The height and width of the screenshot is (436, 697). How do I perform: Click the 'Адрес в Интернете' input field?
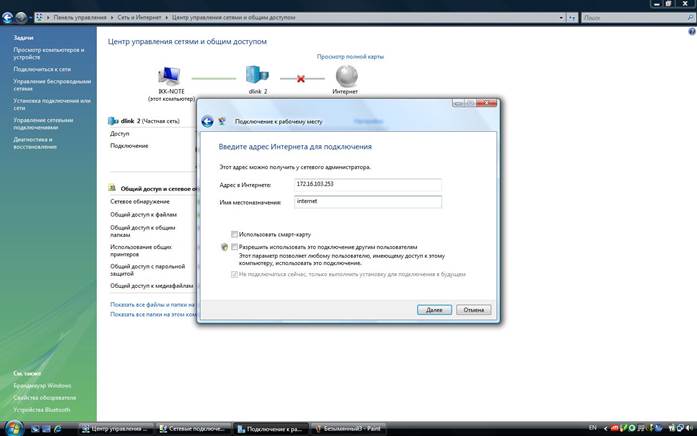[367, 184]
